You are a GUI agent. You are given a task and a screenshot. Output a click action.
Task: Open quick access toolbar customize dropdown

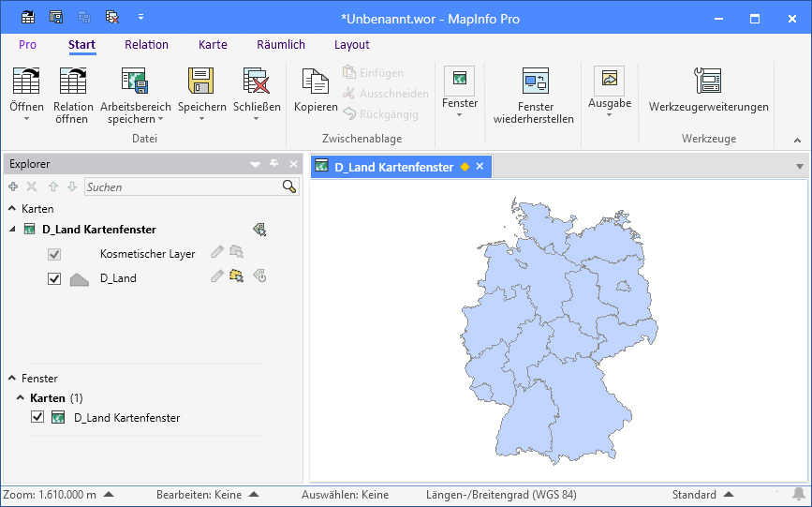(x=140, y=17)
